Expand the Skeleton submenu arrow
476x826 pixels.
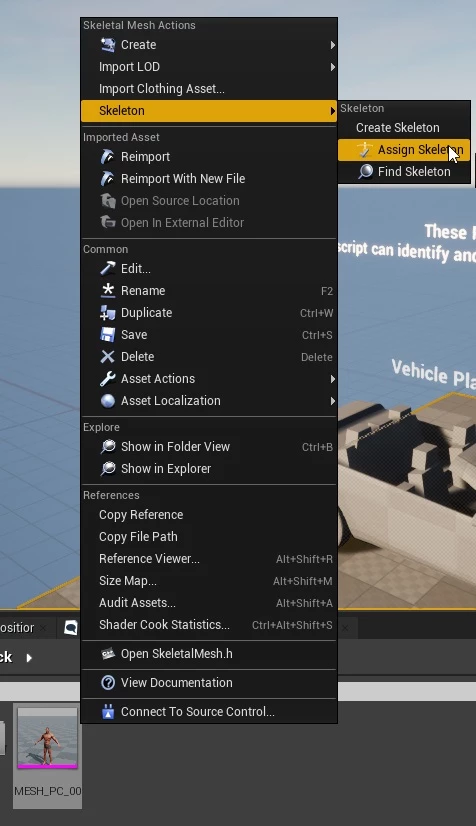pyautogui.click(x=332, y=111)
